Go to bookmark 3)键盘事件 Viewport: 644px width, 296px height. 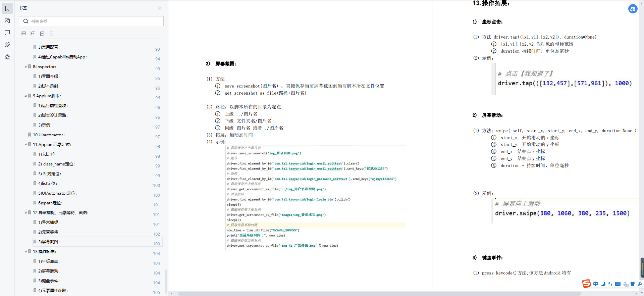[49, 281]
